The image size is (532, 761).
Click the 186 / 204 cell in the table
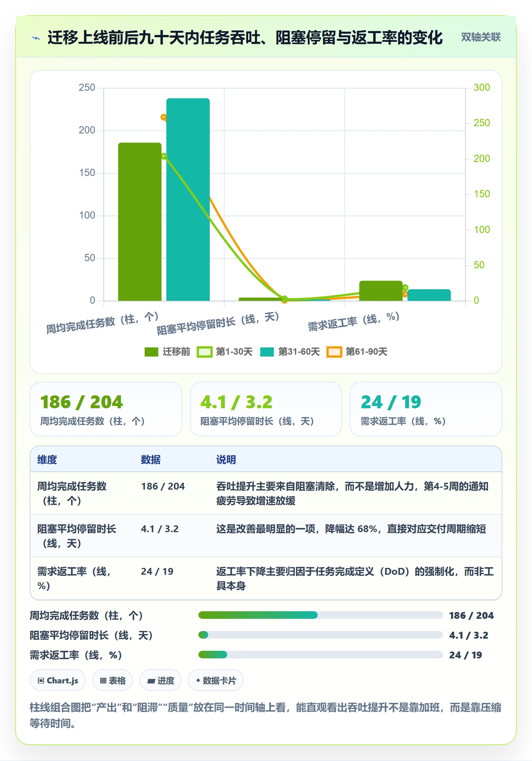click(x=163, y=486)
